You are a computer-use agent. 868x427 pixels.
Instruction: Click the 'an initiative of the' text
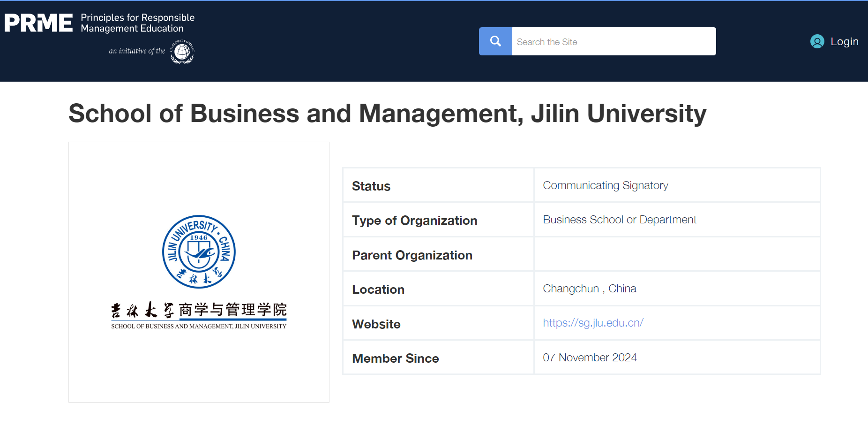point(137,51)
